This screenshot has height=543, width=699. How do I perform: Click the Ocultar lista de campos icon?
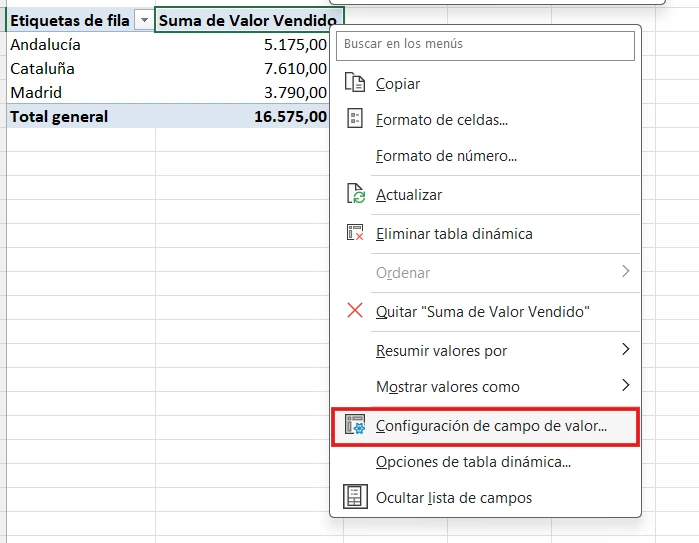pyautogui.click(x=355, y=497)
